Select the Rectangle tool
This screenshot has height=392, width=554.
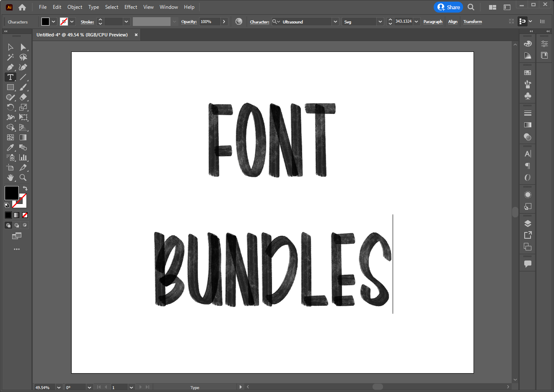click(x=10, y=87)
